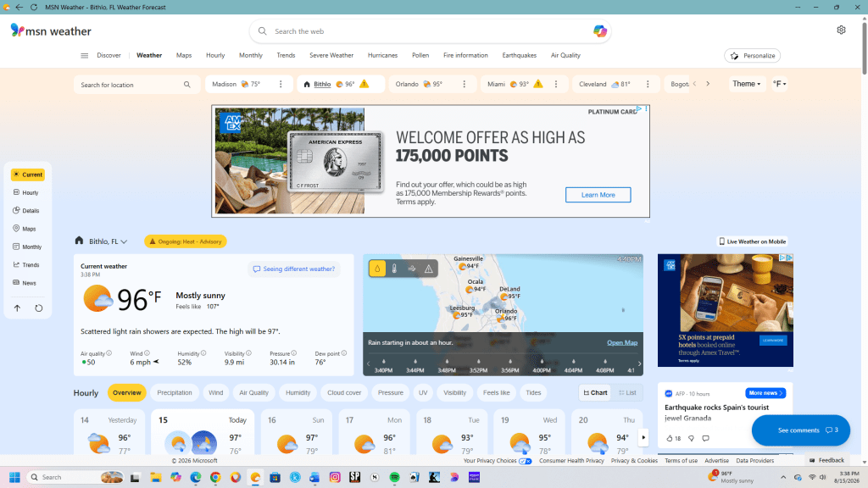Select the Sun 16 forecast card
This screenshot has height=488, width=868.
pyautogui.click(x=296, y=433)
